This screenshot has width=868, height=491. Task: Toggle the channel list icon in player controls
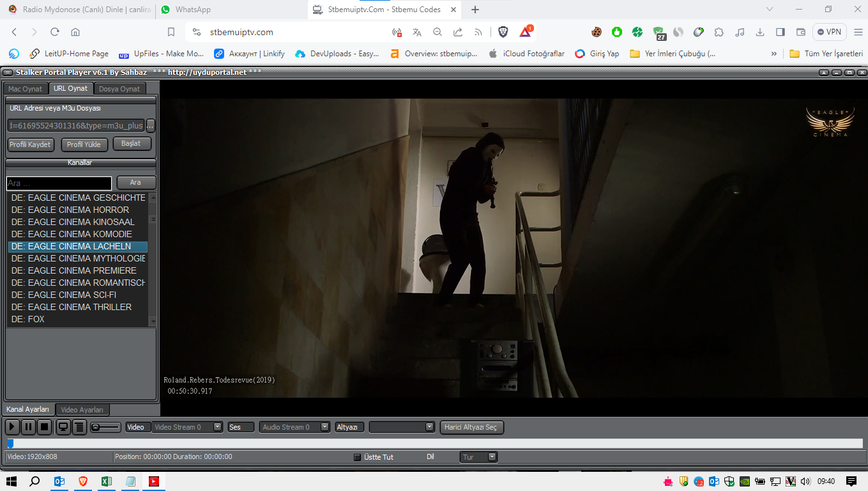(x=79, y=427)
